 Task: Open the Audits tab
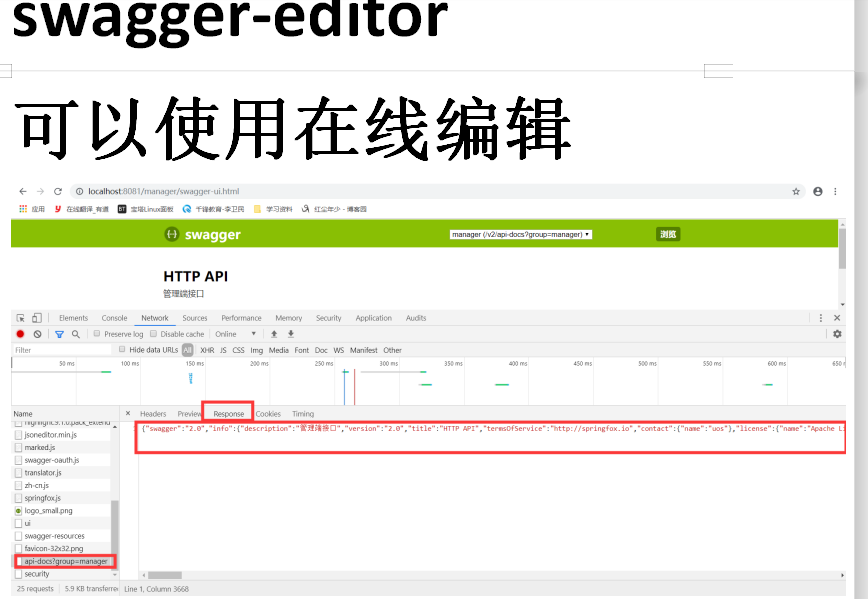[416, 318]
